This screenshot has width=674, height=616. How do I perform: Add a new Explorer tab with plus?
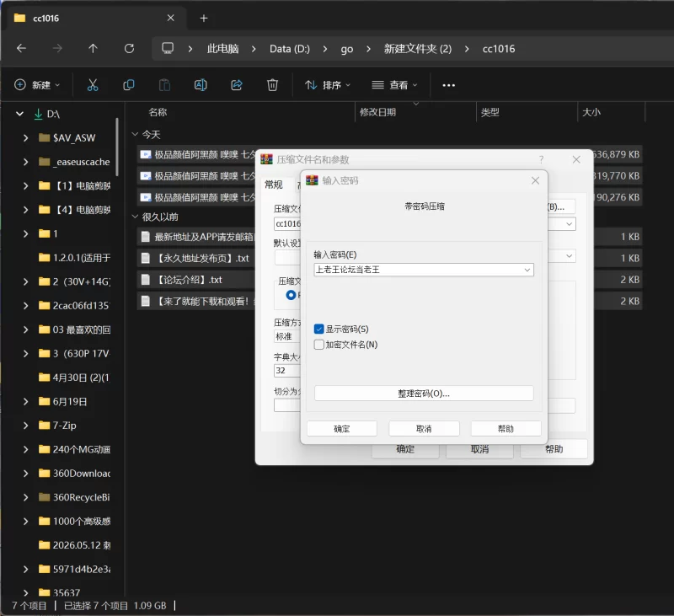pos(204,18)
